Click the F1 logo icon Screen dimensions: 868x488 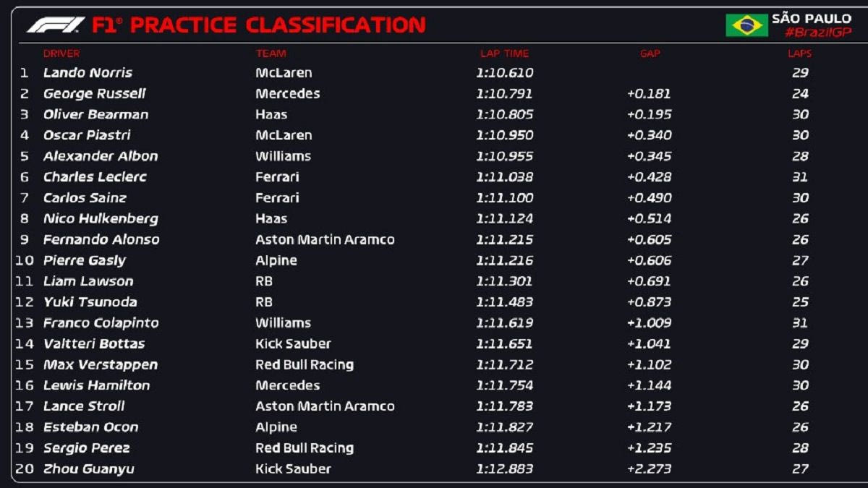click(x=56, y=25)
